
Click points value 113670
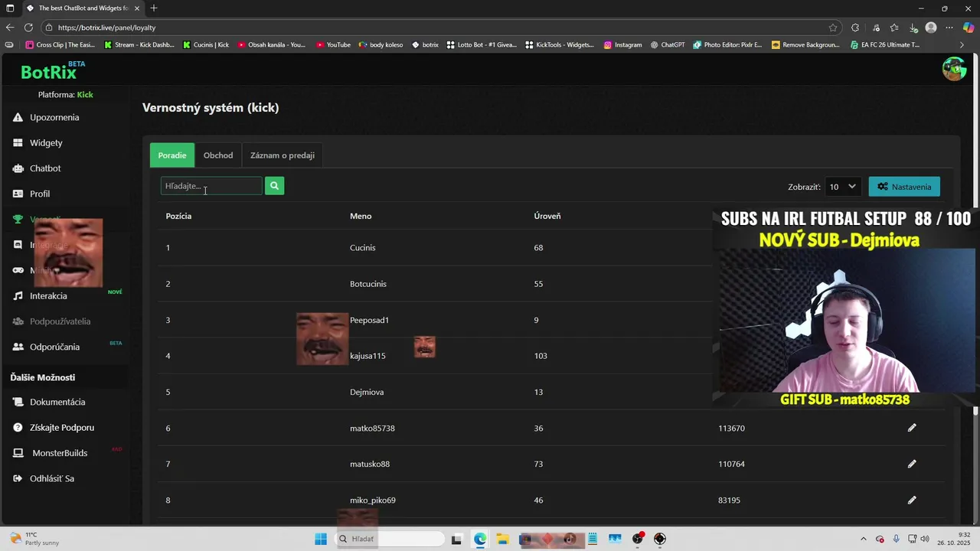coord(731,428)
